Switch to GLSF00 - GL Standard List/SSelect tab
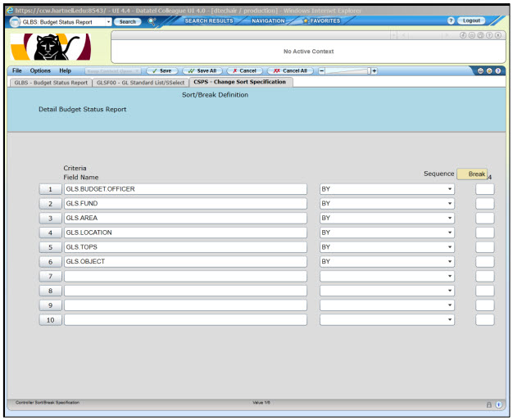Viewport: 513px width, 420px height. click(x=140, y=83)
